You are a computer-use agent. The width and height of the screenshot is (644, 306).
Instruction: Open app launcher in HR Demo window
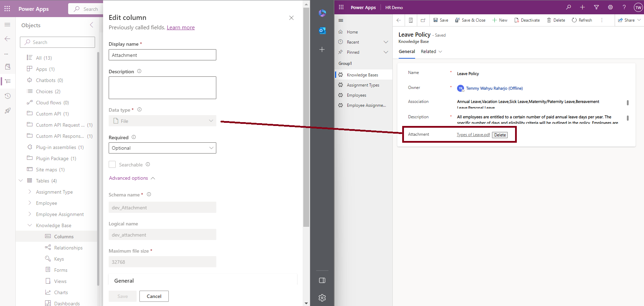[341, 7]
